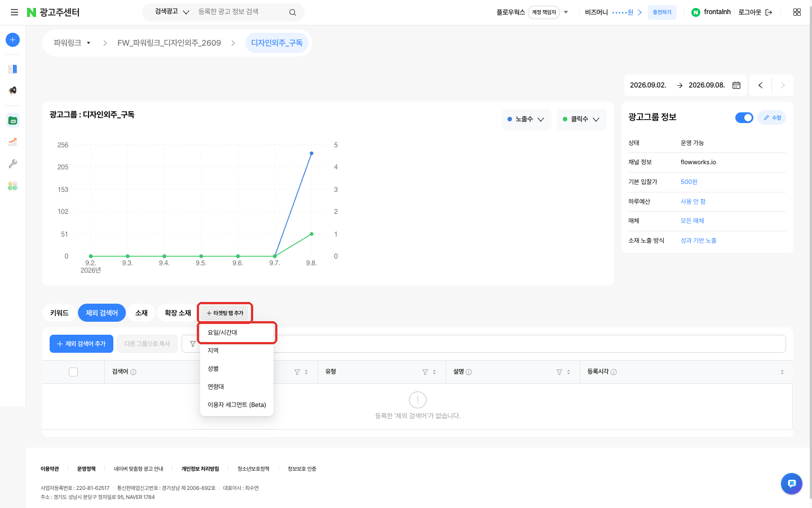812x508 pixels.
Task: Open the hamburger menu icon
Action: [x=14, y=12]
